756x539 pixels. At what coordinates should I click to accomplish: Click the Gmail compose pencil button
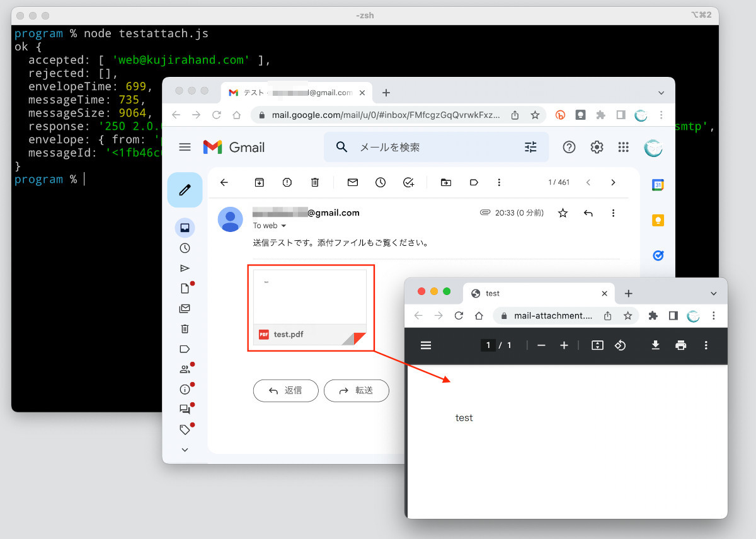(185, 190)
